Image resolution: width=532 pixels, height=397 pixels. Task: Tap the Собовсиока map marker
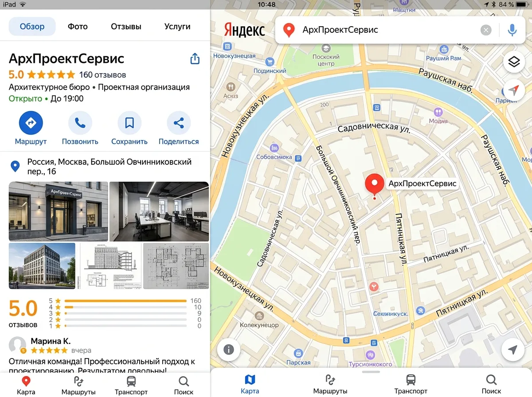[x=274, y=148]
